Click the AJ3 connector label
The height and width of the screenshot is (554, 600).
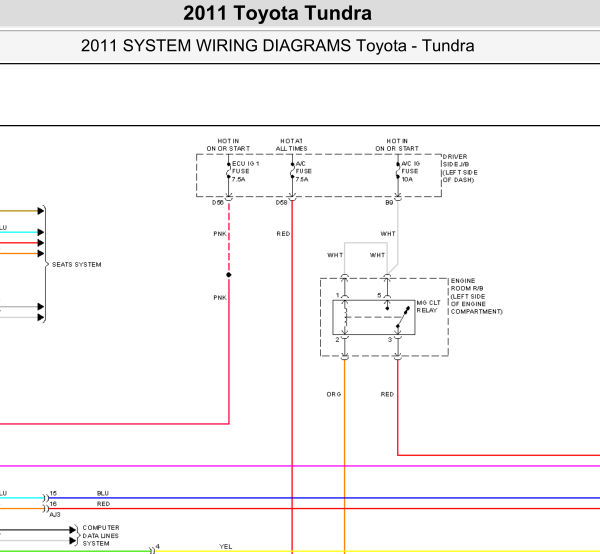55,515
